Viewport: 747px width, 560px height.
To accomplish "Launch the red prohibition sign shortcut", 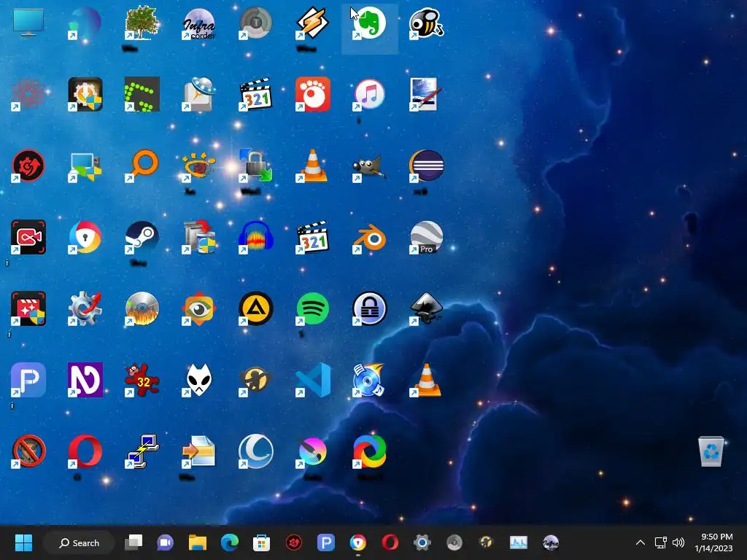I will 28,451.
